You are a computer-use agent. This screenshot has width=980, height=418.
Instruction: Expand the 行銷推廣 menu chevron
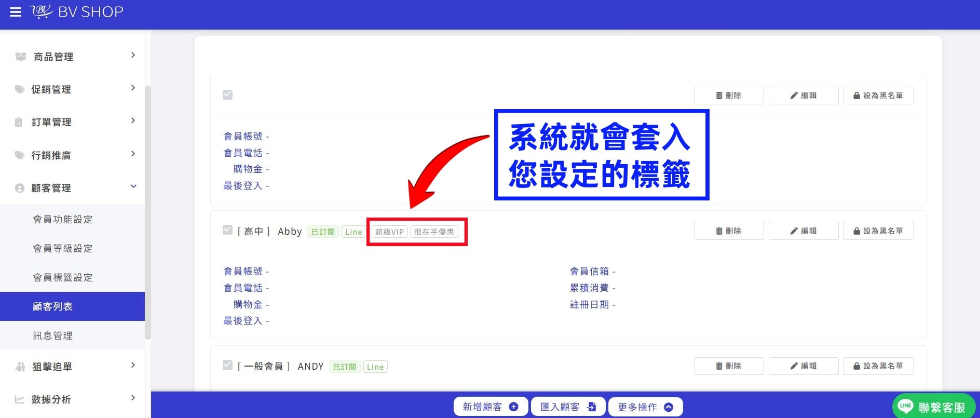tap(133, 154)
